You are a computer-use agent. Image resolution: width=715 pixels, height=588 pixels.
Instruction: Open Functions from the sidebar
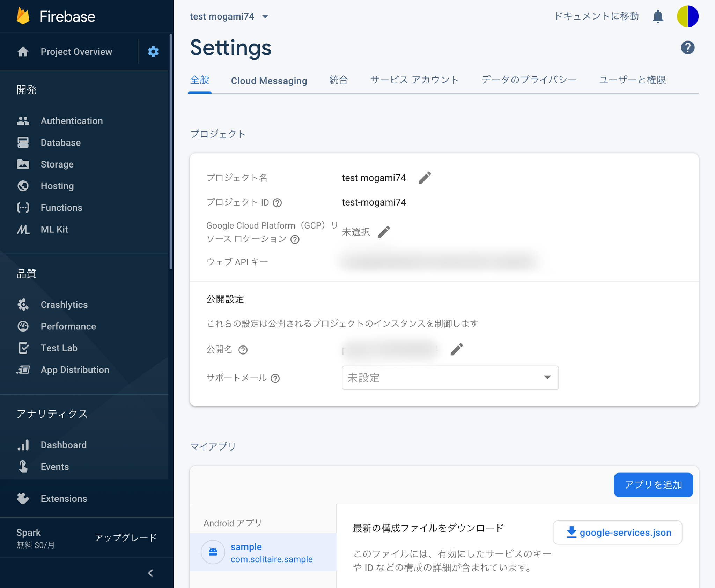tap(61, 207)
